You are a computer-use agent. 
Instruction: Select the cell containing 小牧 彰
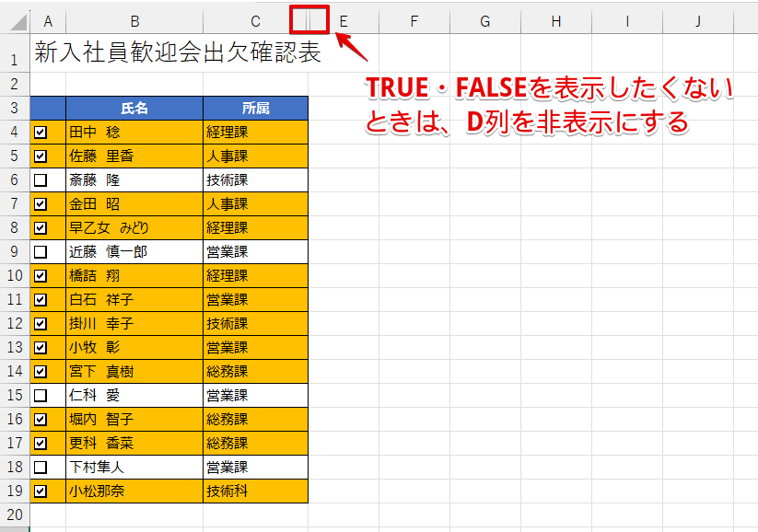[x=134, y=347]
